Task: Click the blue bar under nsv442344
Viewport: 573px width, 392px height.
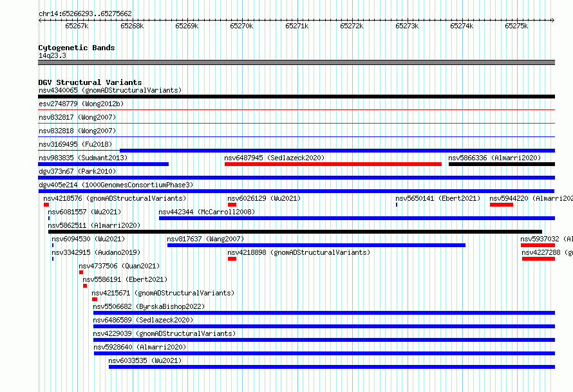Action: pyautogui.click(x=357, y=218)
